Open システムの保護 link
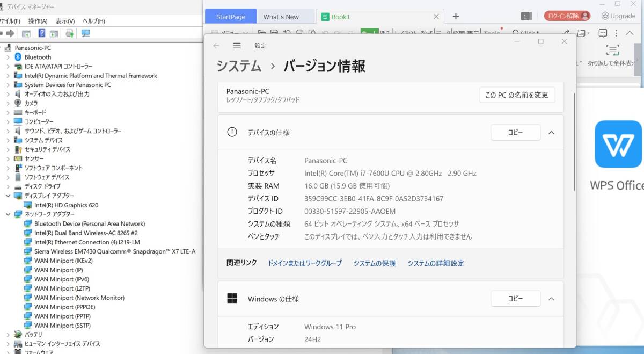The image size is (644, 354). pyautogui.click(x=375, y=263)
